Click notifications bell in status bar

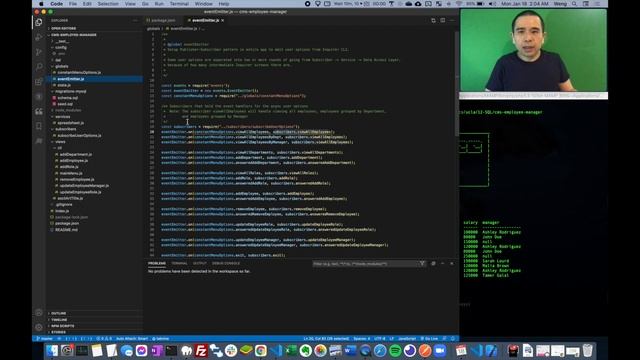click(453, 339)
